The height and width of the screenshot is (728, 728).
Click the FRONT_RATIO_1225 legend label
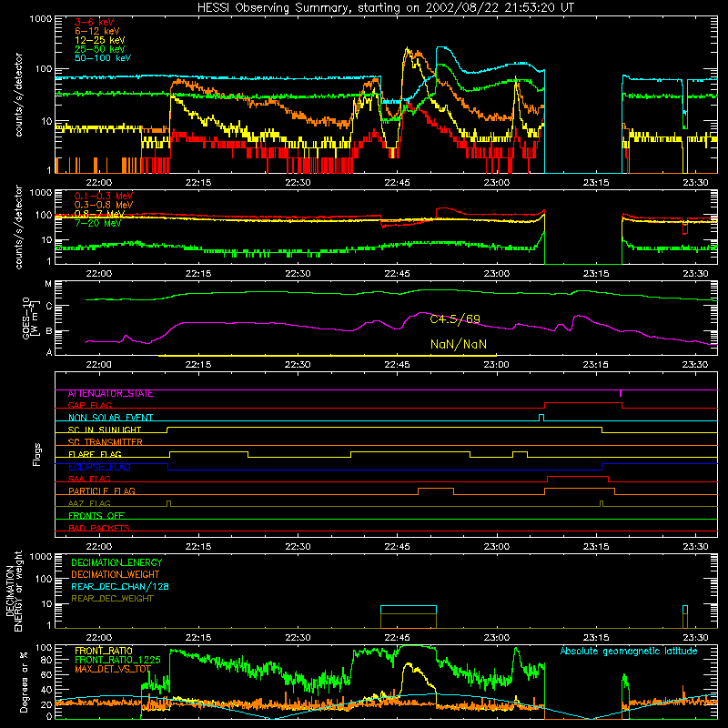117,660
